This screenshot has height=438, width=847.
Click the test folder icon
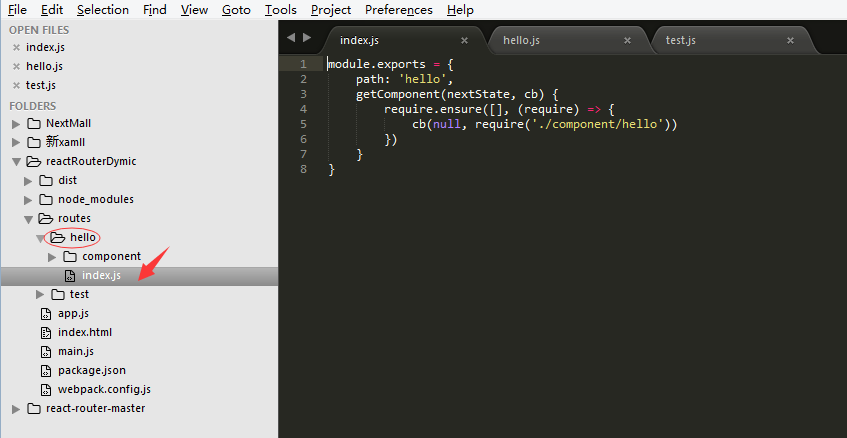pos(58,294)
